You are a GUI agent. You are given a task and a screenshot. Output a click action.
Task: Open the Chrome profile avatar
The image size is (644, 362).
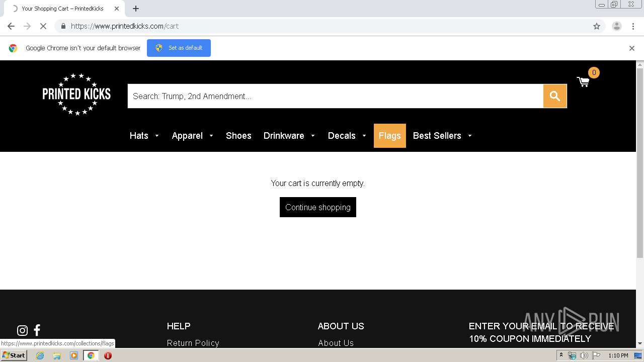pyautogui.click(x=617, y=26)
